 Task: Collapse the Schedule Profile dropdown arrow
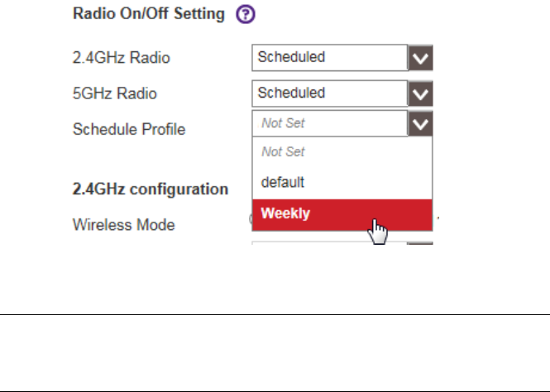tap(421, 124)
